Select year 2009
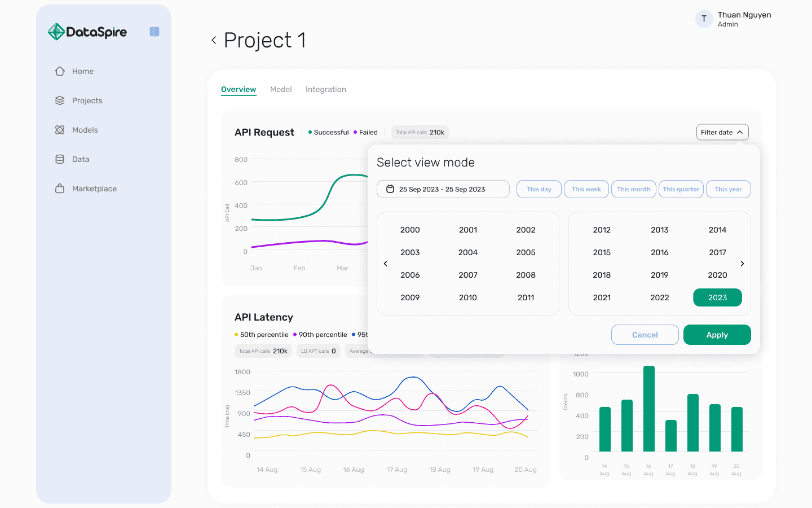The image size is (812, 508). point(410,297)
